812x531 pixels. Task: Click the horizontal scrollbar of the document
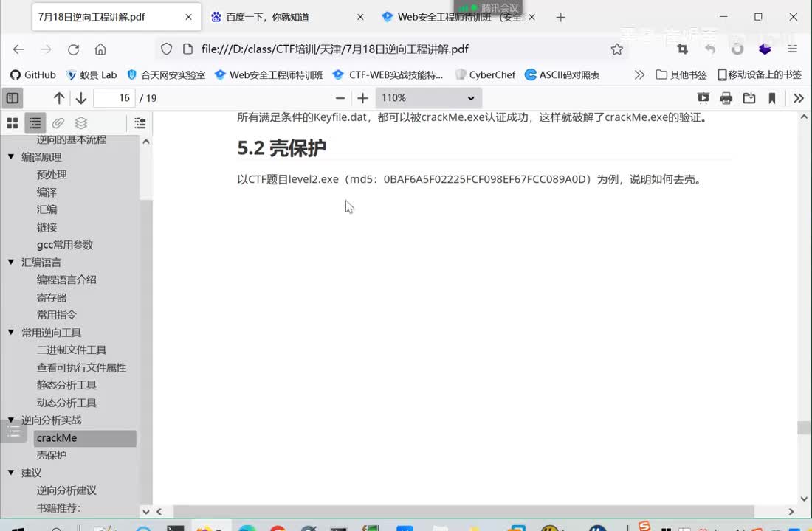tap(464, 511)
